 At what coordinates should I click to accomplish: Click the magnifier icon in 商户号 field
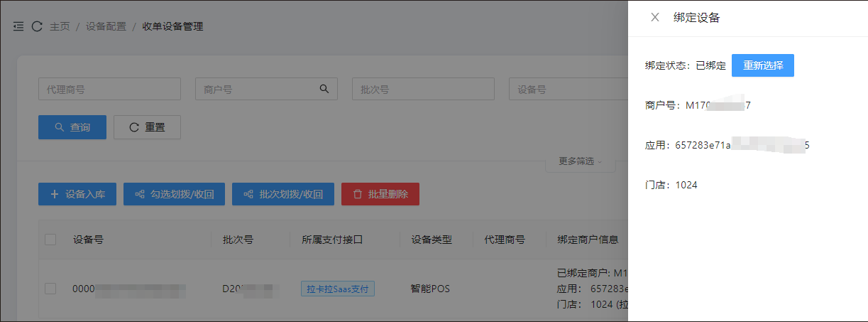[324, 89]
